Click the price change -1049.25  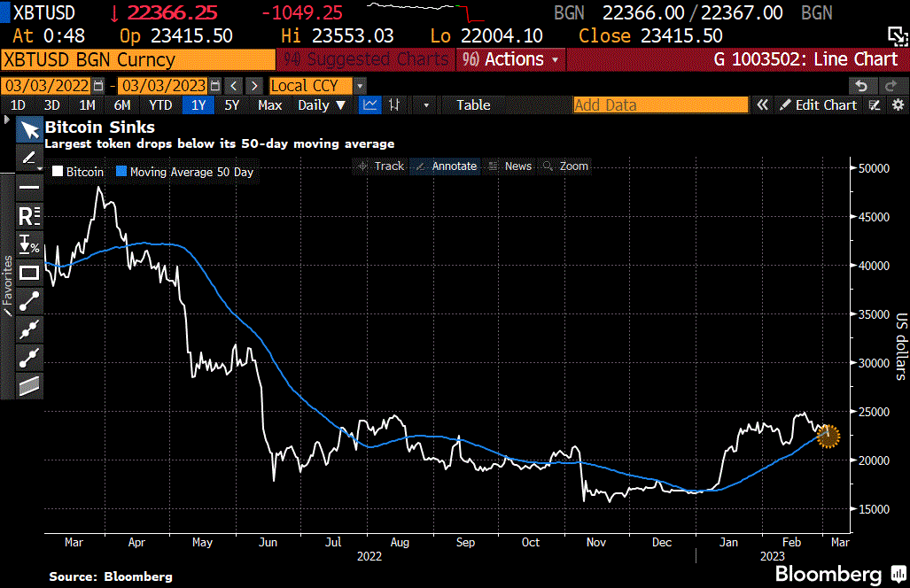(x=302, y=12)
